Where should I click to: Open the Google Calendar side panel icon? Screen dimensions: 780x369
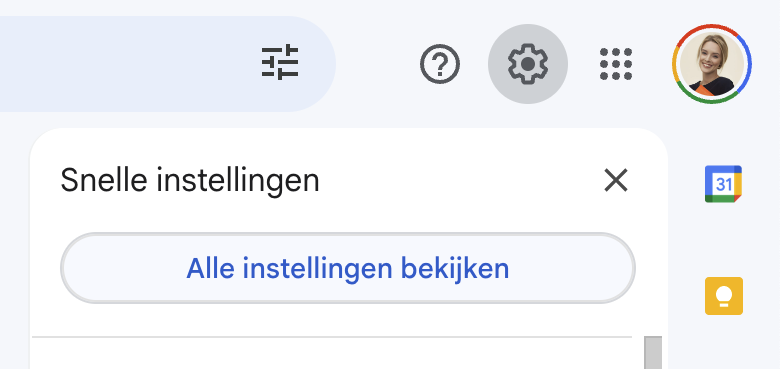pyautogui.click(x=723, y=184)
